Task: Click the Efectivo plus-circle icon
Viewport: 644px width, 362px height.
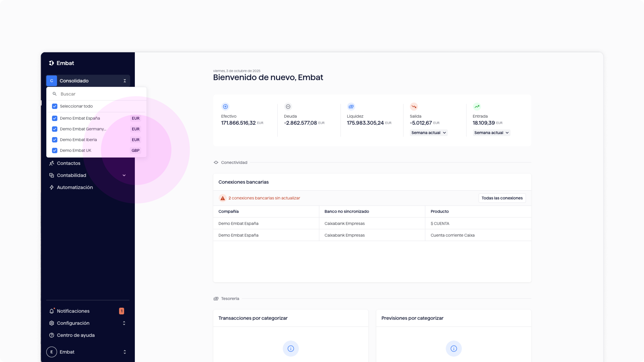Action: (x=225, y=107)
